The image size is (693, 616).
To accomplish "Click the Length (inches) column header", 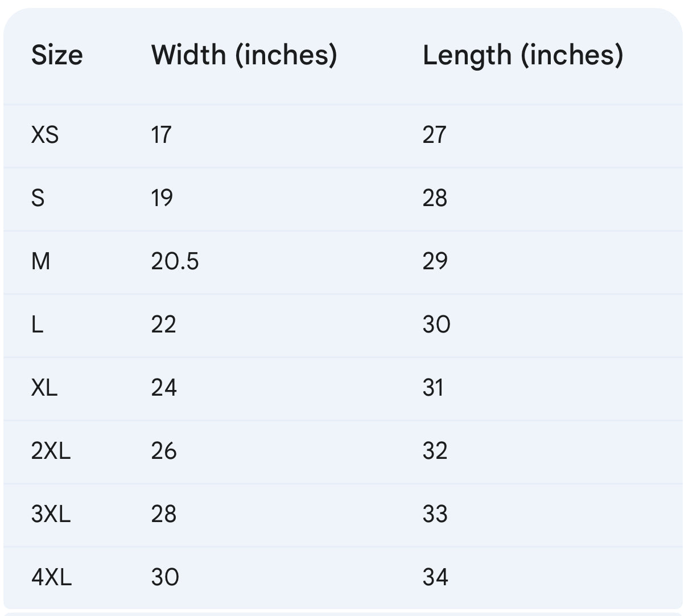I will (523, 55).
